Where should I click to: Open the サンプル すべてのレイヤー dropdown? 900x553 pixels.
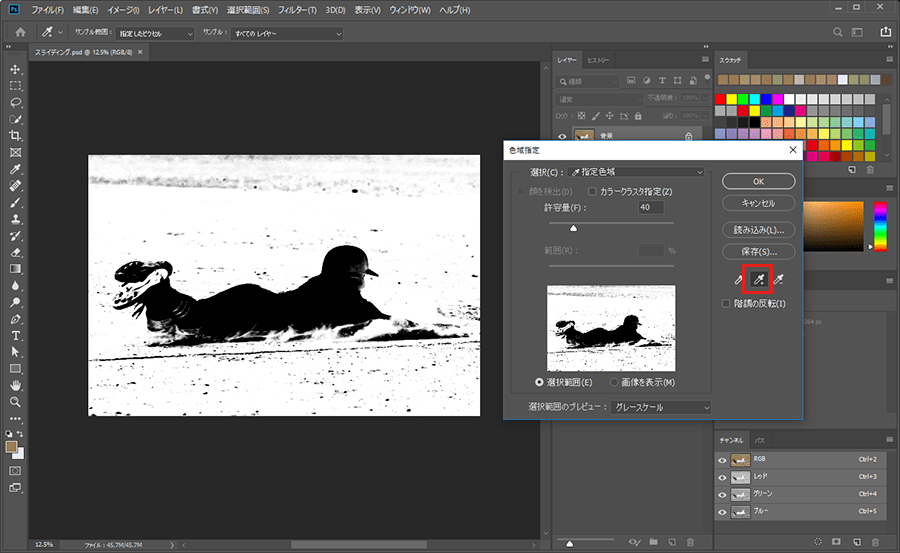[x=286, y=34]
